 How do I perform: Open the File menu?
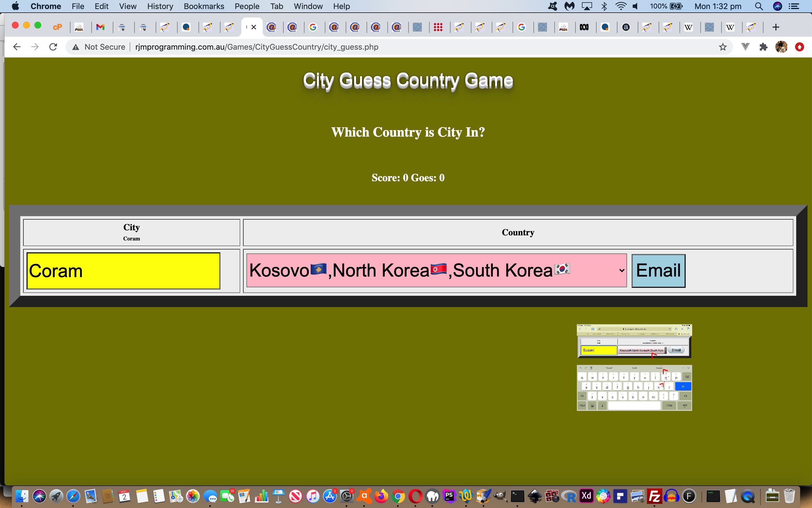tap(78, 6)
